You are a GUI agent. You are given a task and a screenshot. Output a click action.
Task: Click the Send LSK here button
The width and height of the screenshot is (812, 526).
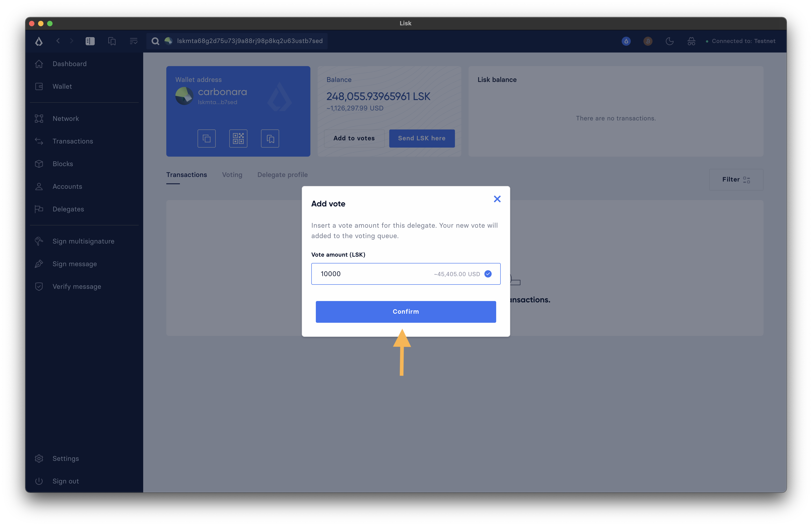tap(422, 138)
